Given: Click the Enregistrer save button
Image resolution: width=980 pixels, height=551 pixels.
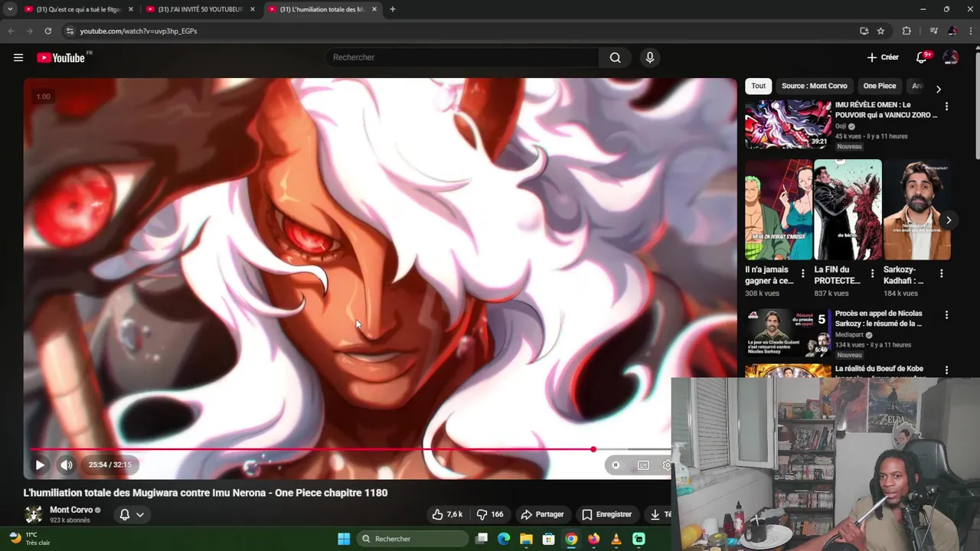Looking at the screenshot, I should [x=606, y=514].
